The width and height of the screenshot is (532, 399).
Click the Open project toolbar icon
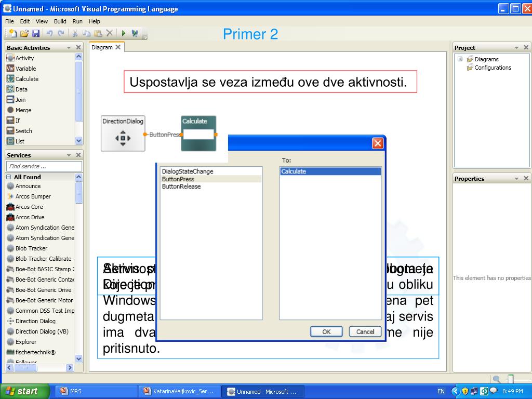point(24,33)
